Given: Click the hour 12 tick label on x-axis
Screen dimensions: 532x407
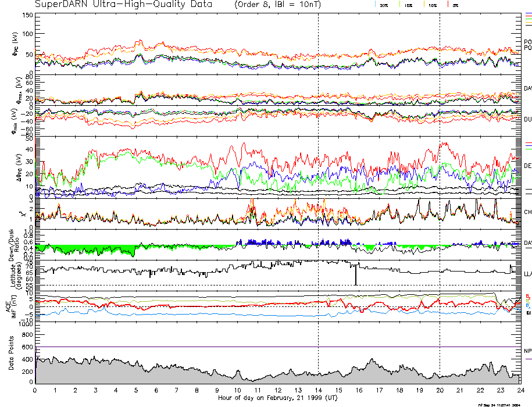Looking at the screenshot, I should pyautogui.click(x=277, y=390).
